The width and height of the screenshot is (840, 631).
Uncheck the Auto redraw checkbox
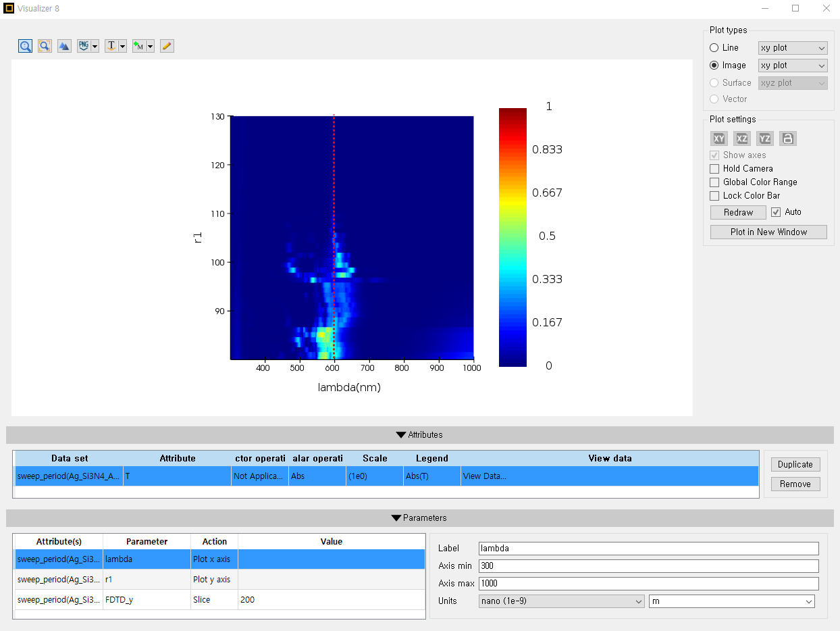pos(776,212)
